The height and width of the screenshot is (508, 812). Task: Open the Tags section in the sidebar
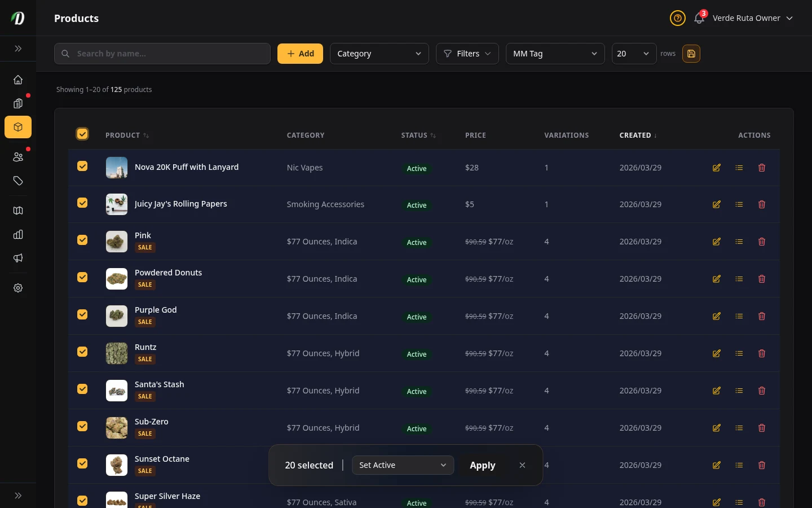(17, 181)
